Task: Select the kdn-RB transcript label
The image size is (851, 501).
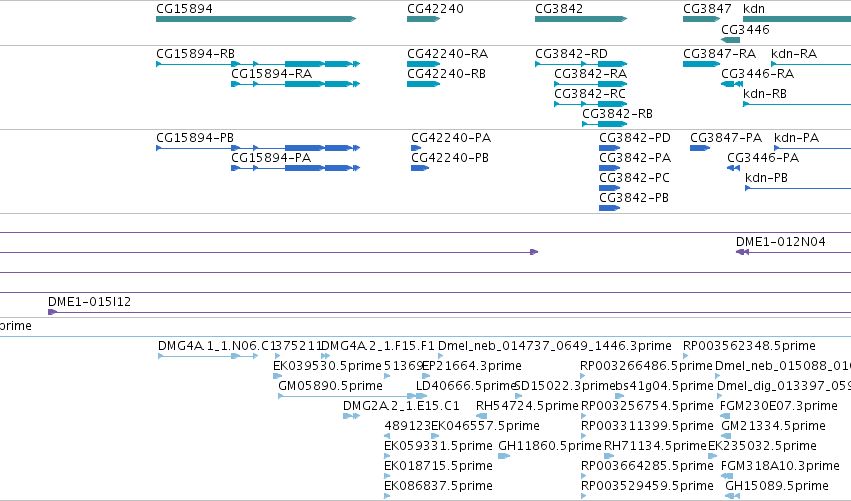Action: point(765,94)
